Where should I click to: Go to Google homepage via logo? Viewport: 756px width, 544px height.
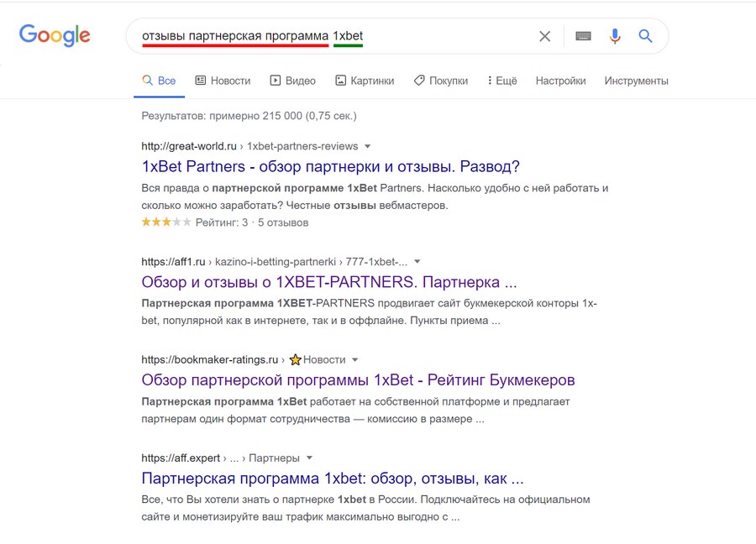tap(55, 35)
